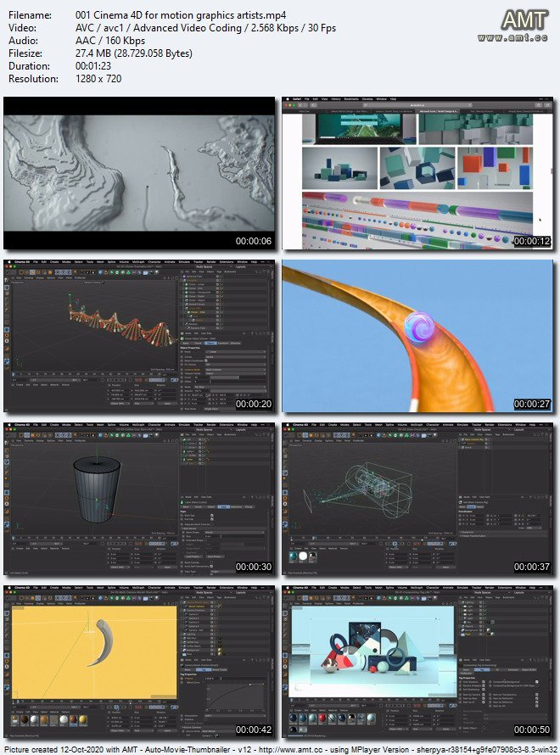Viewport: 560px width, 755px height.
Task: Open orange and blue blocks image in 00:00:12 frame
Action: (x=495, y=168)
